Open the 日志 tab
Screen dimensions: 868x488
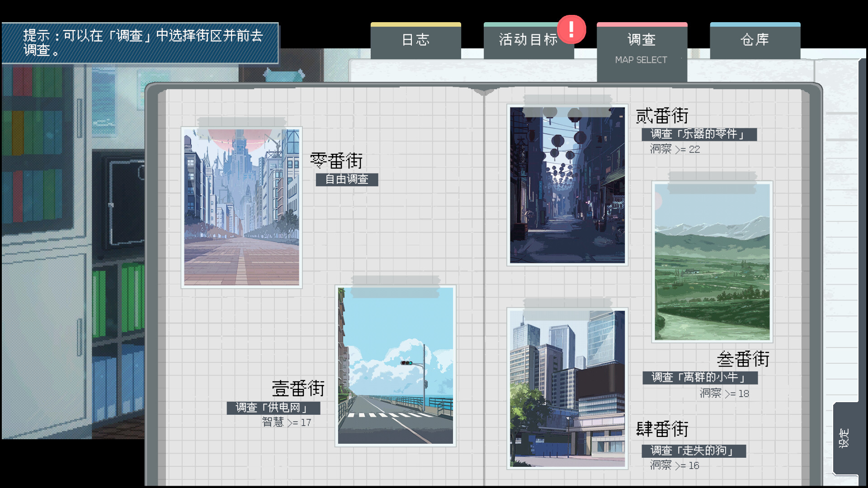(x=415, y=40)
